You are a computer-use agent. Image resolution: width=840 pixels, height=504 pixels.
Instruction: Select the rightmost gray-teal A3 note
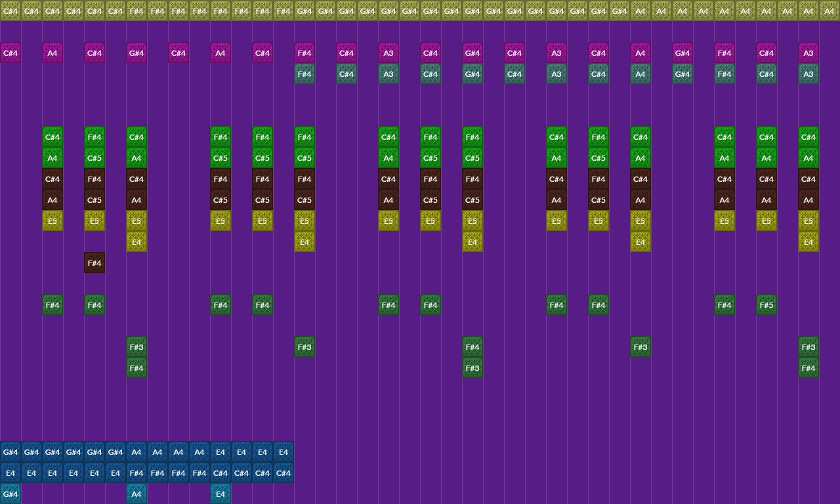click(808, 74)
